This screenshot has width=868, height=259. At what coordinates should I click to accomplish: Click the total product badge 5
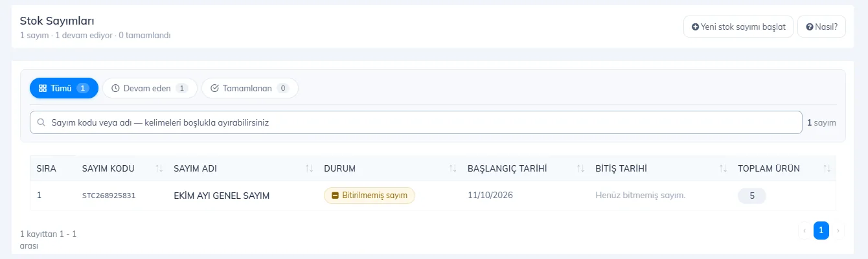click(752, 196)
